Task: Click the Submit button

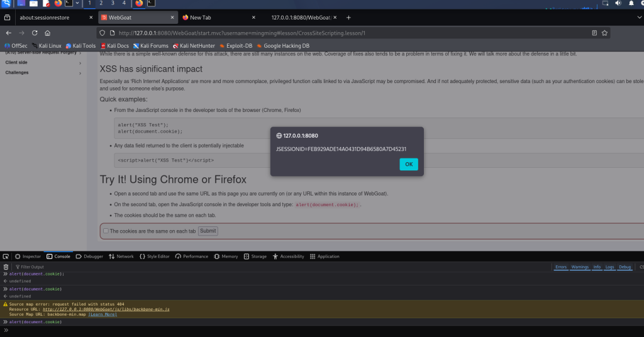Action: click(208, 231)
